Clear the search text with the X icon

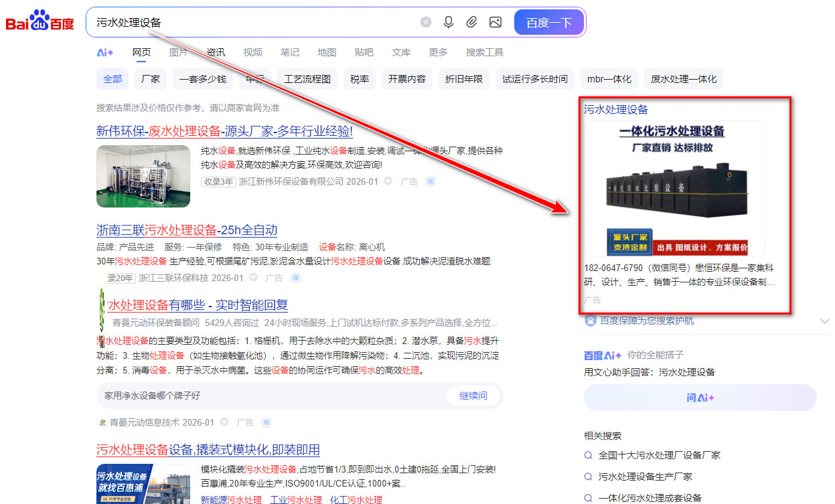426,22
